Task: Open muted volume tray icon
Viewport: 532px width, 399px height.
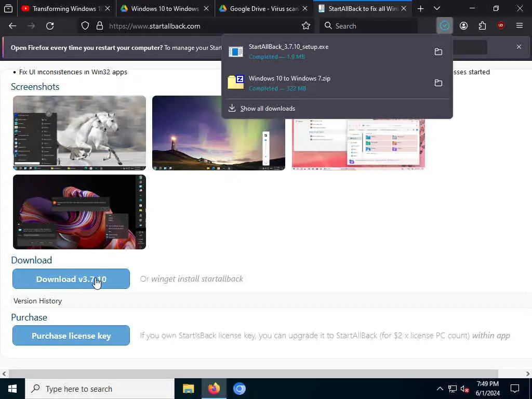Action: point(465,389)
